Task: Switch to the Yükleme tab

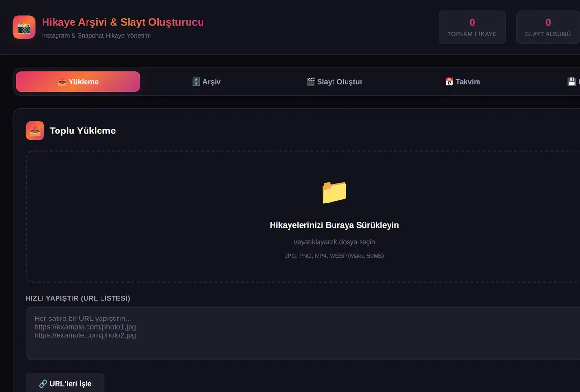Action: click(78, 82)
